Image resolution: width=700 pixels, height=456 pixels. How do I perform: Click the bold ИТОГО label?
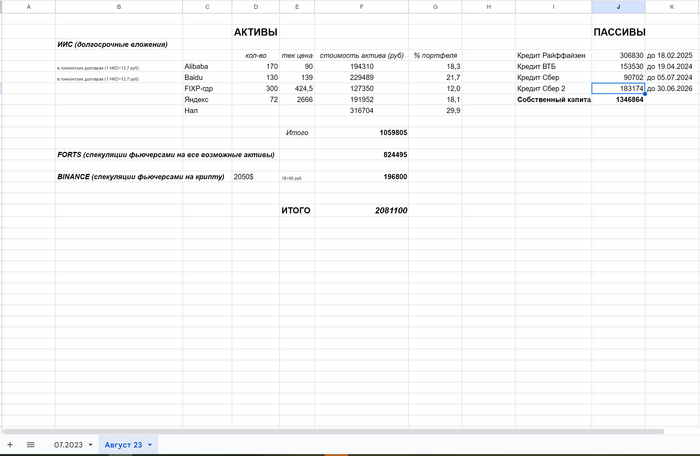click(x=296, y=210)
